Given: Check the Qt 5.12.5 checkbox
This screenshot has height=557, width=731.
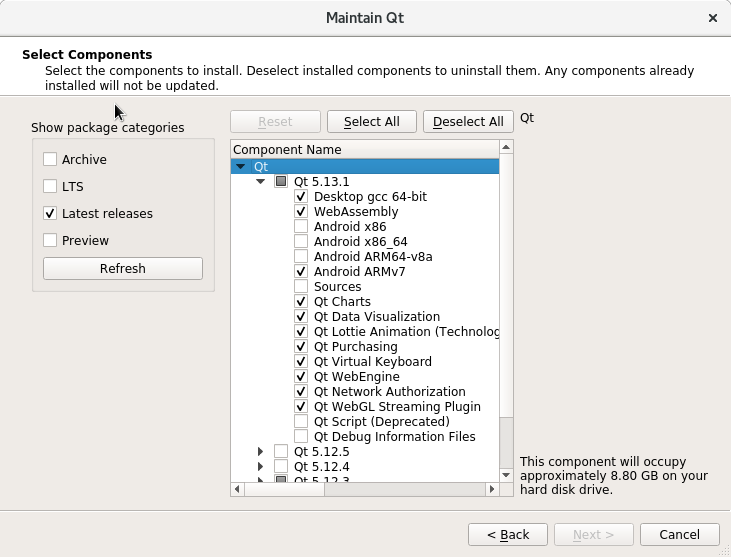Looking at the screenshot, I should click(x=281, y=451).
